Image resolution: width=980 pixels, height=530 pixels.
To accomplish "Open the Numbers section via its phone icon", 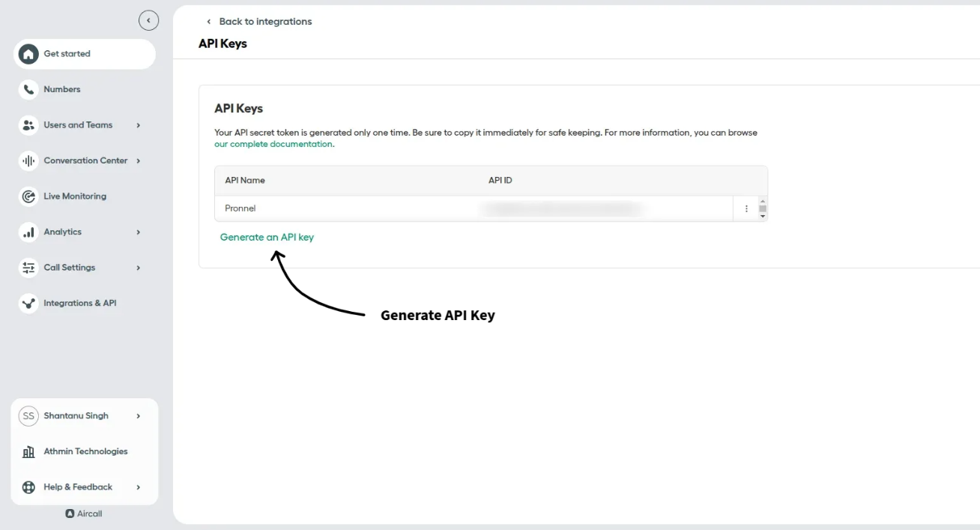I will tap(28, 89).
